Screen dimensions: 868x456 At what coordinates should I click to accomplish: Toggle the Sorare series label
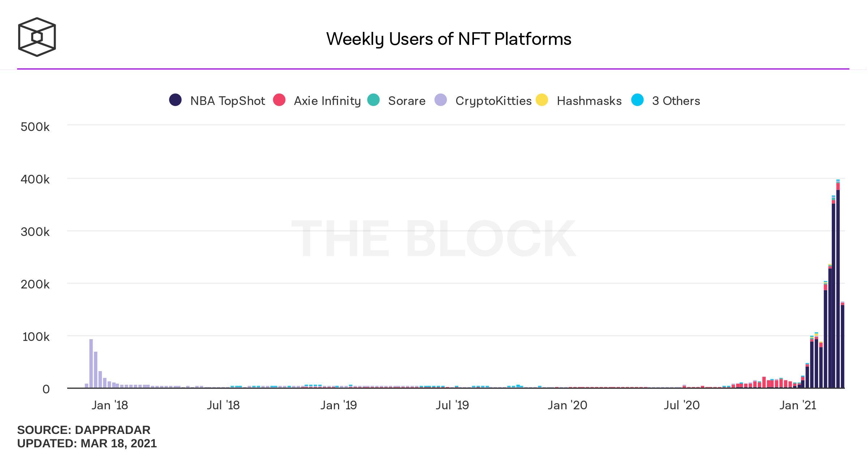tap(407, 101)
